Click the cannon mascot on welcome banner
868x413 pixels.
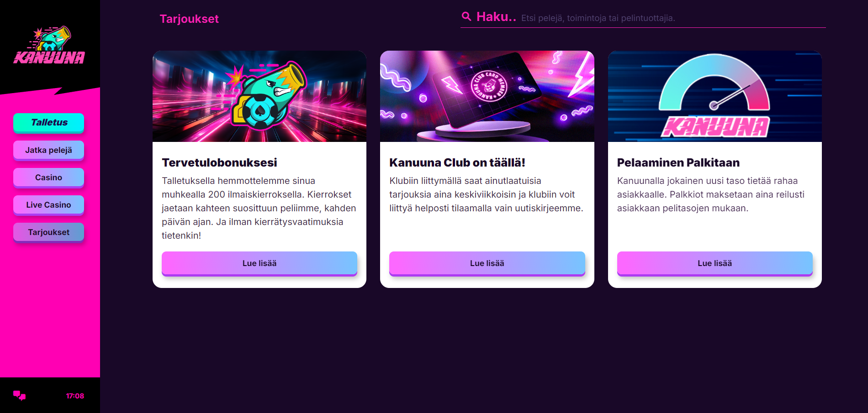267,95
